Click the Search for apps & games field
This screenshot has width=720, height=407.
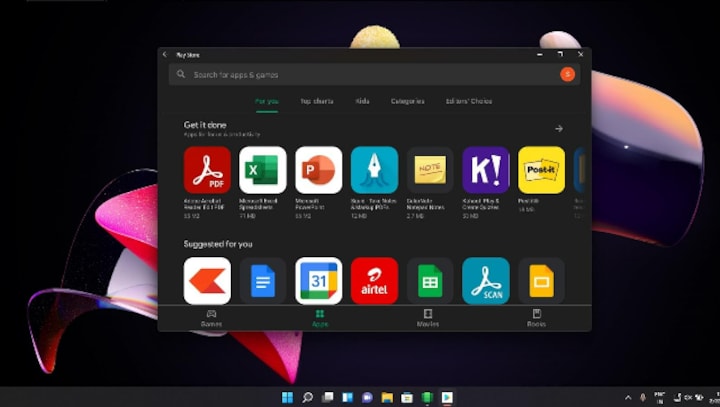point(374,74)
